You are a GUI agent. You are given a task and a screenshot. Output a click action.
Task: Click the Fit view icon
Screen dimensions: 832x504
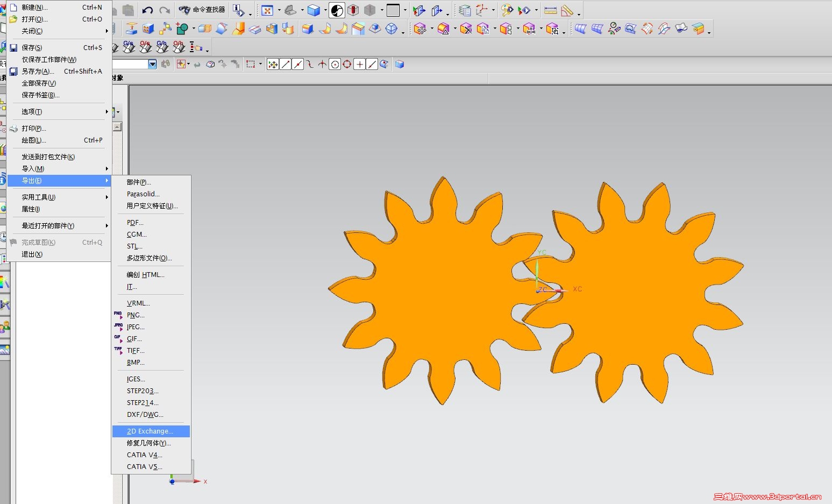point(267,10)
